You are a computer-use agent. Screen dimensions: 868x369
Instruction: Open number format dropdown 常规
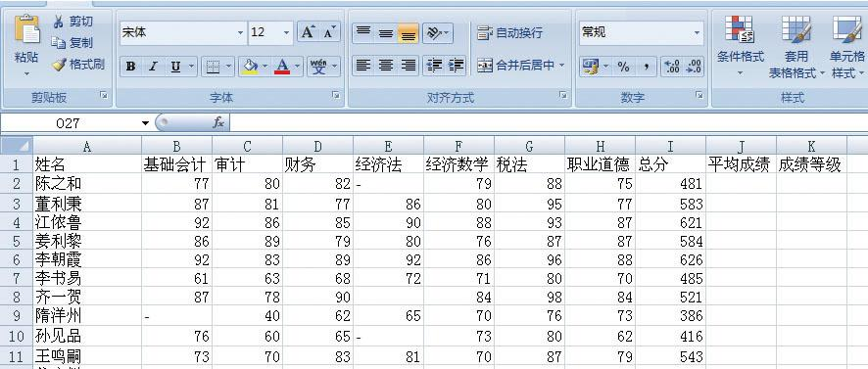click(697, 33)
